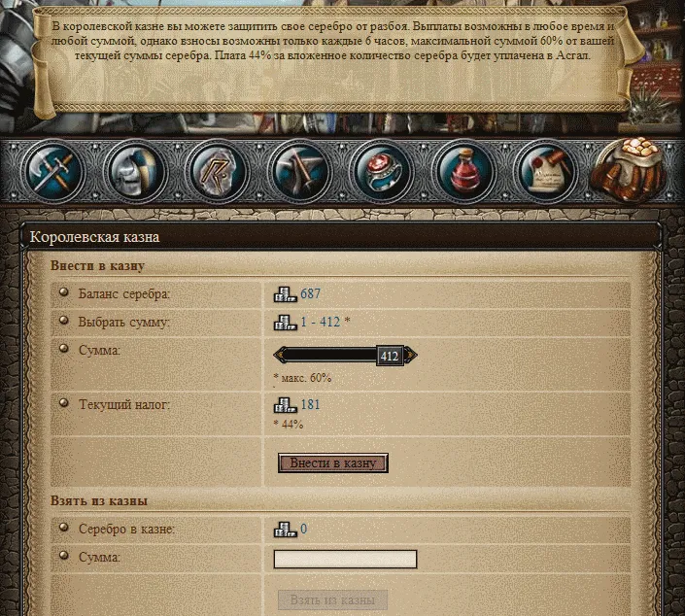Viewport: 685px width, 616px height.
Task: Click the slider right arrow to increase sum
Action: 411,356
